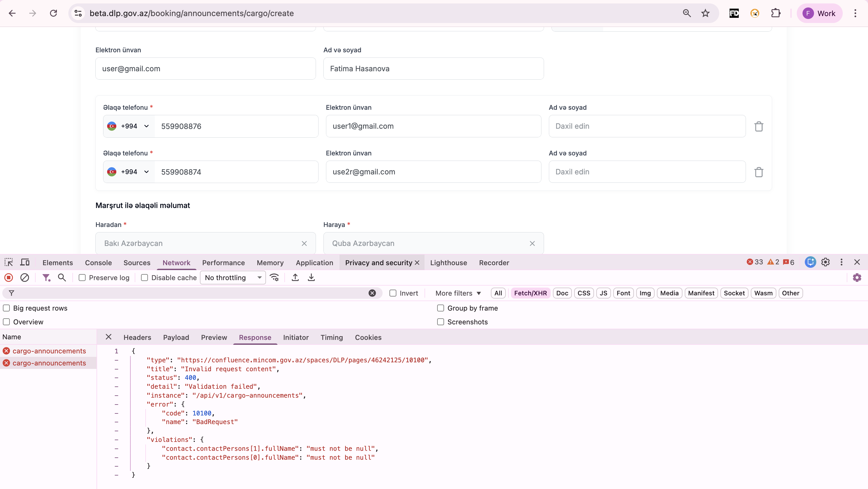This screenshot has width=868, height=489.
Task: Toggle device toolbar icon in DevTools
Action: point(25,262)
